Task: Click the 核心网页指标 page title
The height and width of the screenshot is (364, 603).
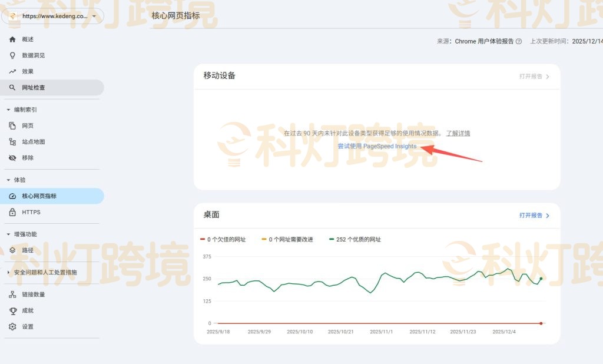Action: click(x=175, y=15)
